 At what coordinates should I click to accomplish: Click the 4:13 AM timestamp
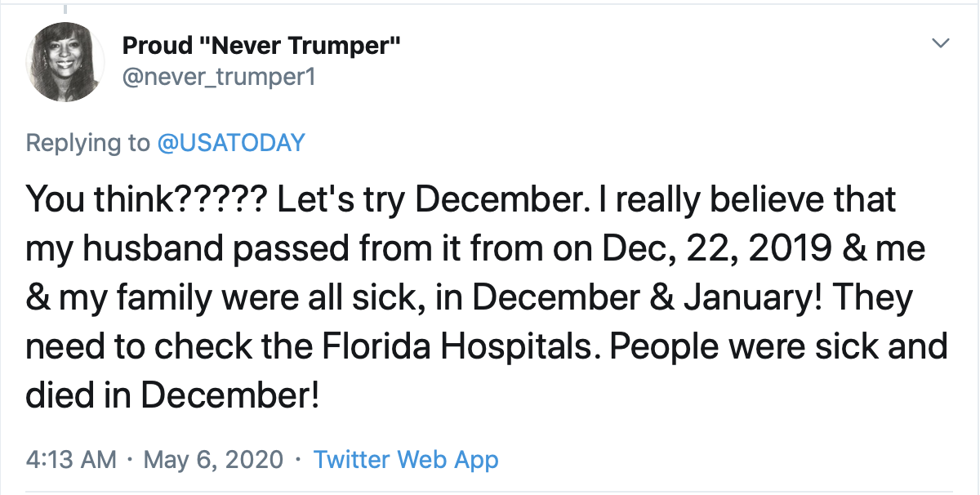(71, 459)
